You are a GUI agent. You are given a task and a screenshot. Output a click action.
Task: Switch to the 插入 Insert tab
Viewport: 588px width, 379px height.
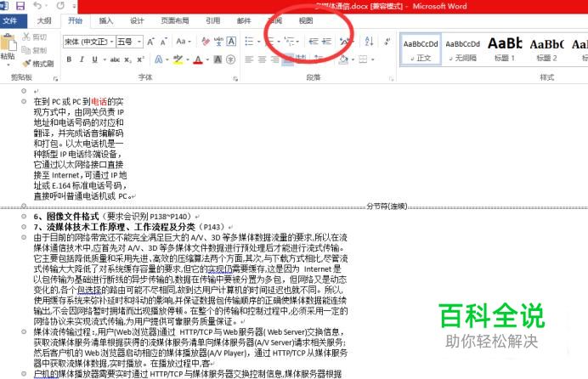point(105,21)
